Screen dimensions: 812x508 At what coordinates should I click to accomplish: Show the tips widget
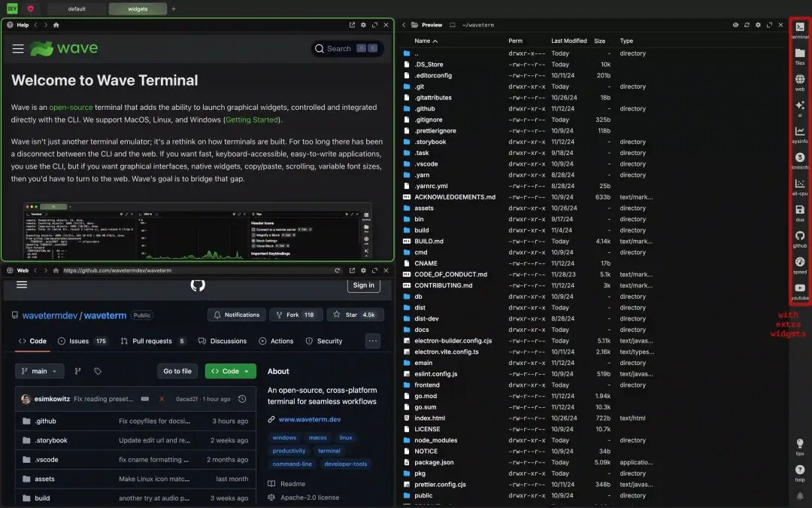point(799,446)
